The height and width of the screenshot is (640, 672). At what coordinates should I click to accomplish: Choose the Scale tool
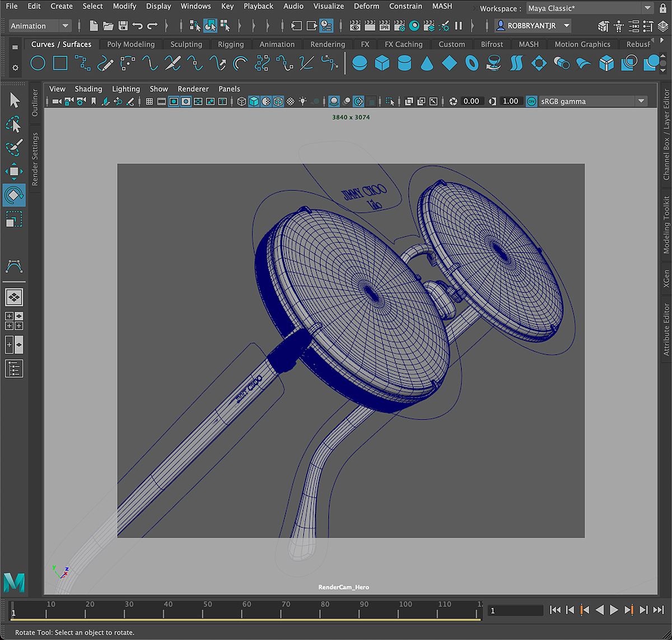(x=14, y=219)
